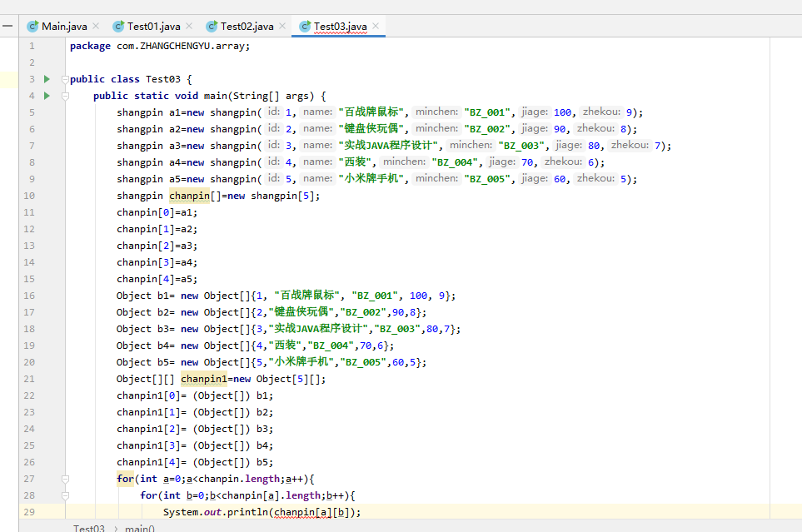Click line number 21 in the gutter

(x=29, y=379)
